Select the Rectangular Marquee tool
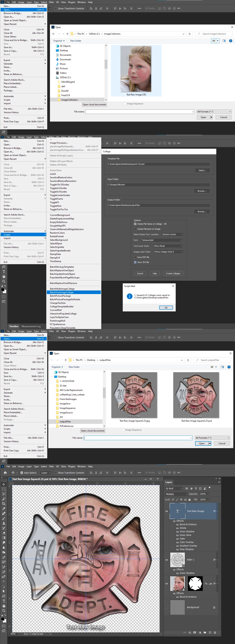The image size is (235, 644). [x=4, y=489]
